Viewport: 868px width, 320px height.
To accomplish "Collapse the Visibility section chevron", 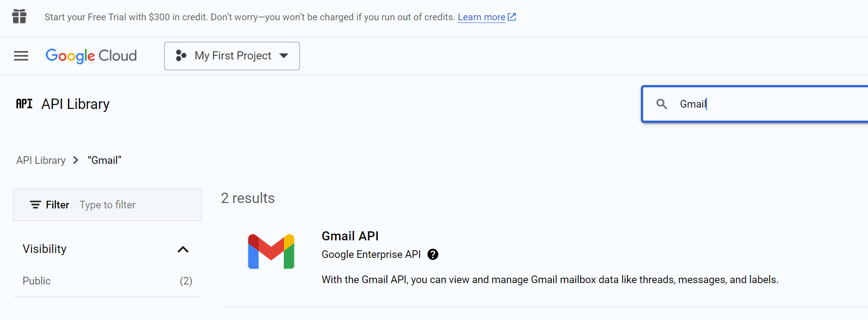I will [x=183, y=249].
